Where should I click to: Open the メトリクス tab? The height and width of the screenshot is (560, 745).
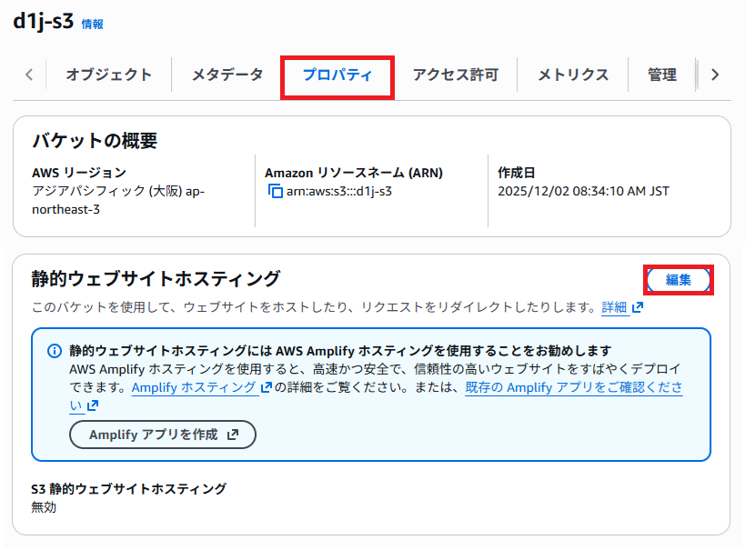pyautogui.click(x=572, y=75)
